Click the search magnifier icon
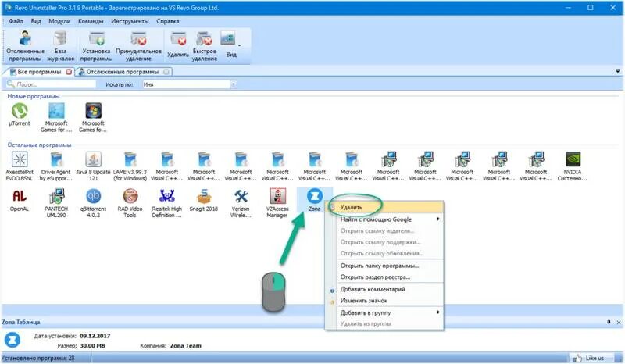The image size is (625, 364). click(11, 84)
